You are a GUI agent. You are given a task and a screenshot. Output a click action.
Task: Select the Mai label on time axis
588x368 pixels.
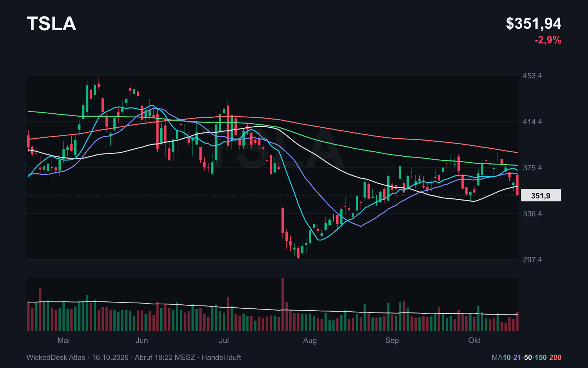64,340
